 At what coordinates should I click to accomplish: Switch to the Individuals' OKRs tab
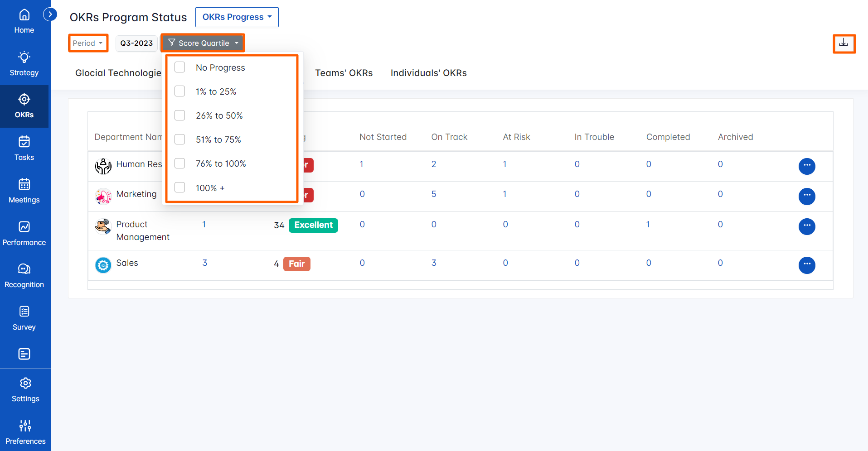[x=428, y=73]
